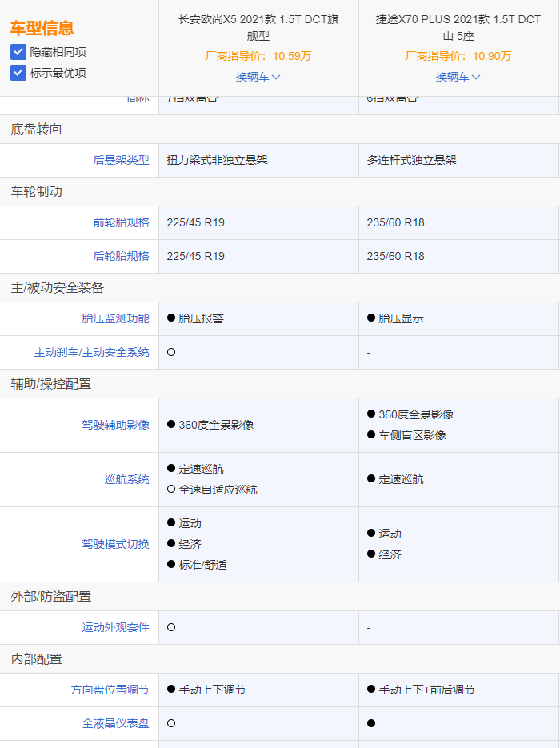Click the 车型信息 heading

pos(42,28)
